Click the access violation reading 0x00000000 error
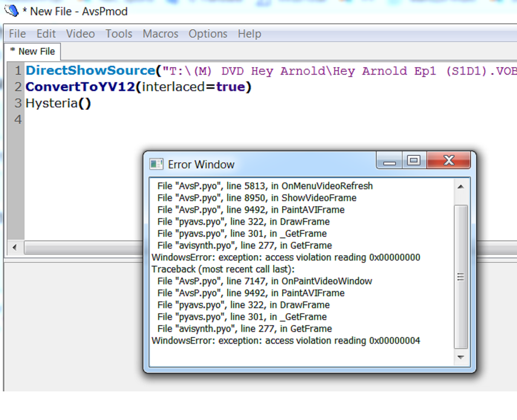Image resolution: width=517 pixels, height=420 pixels. 286,257
